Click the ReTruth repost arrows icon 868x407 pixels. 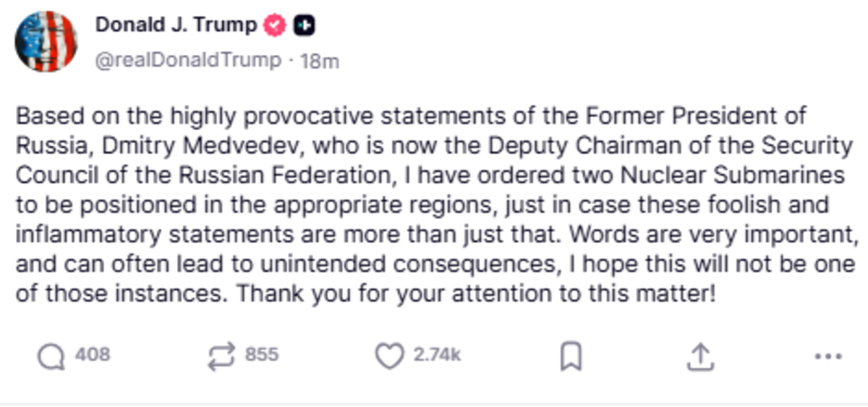(221, 355)
